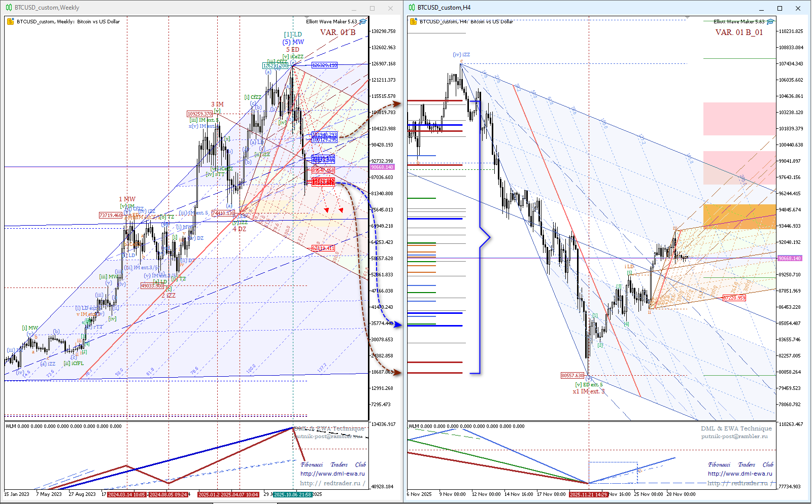Click the Elliott Wave Maker cap icon in H4 chart
The width and height of the screenshot is (812, 504).
pyautogui.click(x=770, y=22)
